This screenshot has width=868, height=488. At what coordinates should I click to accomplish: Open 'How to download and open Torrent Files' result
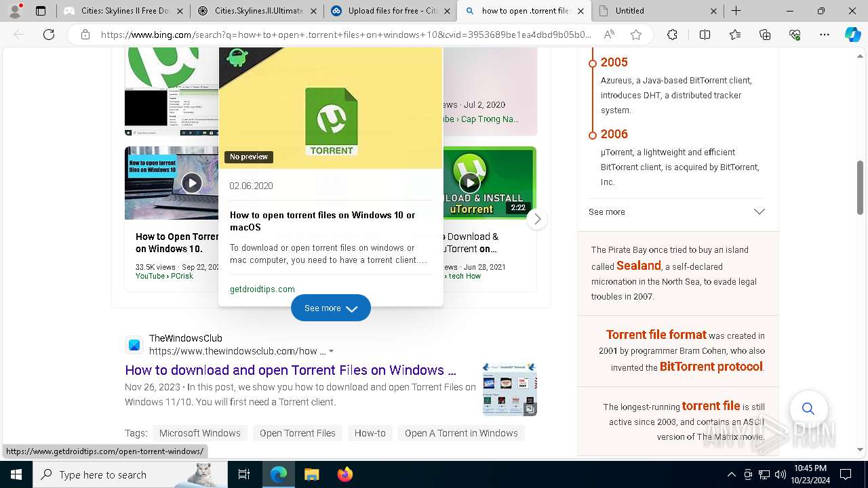(x=290, y=370)
